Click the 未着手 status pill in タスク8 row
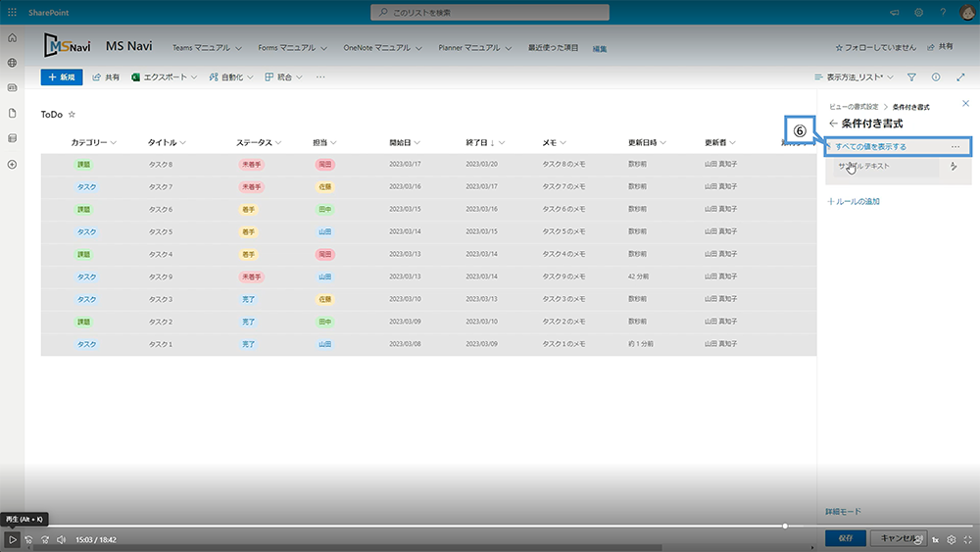The height and width of the screenshot is (552, 980). tap(251, 165)
